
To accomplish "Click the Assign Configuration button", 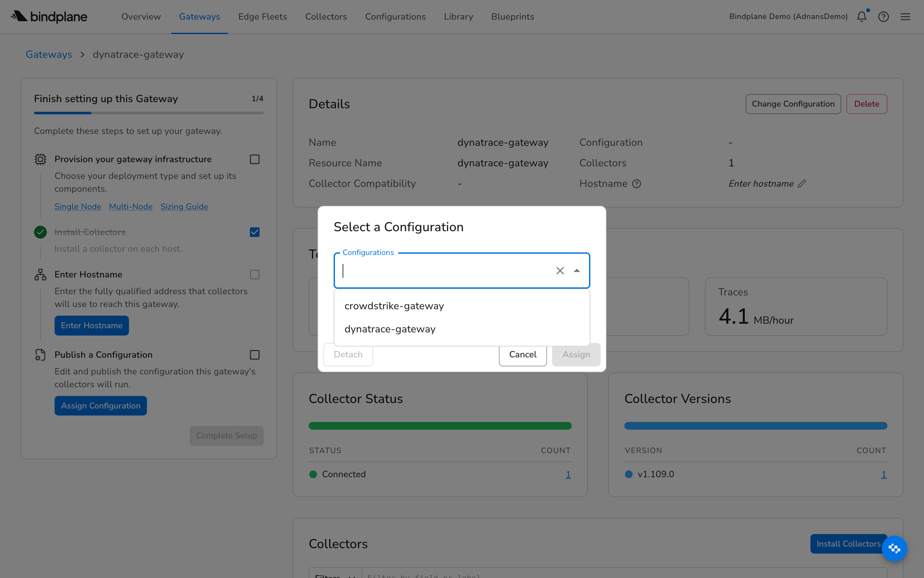I will (100, 406).
